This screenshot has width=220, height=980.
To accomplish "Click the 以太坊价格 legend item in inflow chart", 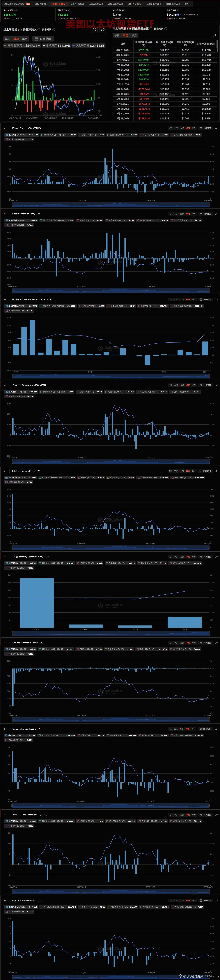I will (89, 46).
